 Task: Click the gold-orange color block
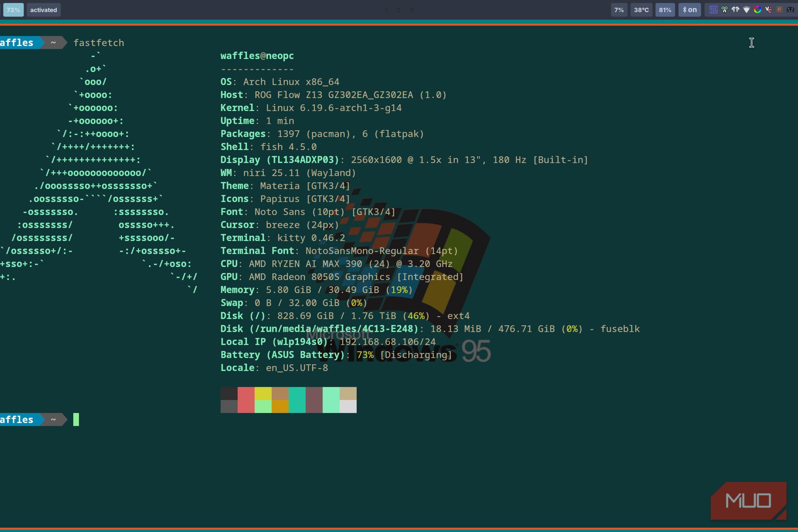280,406
